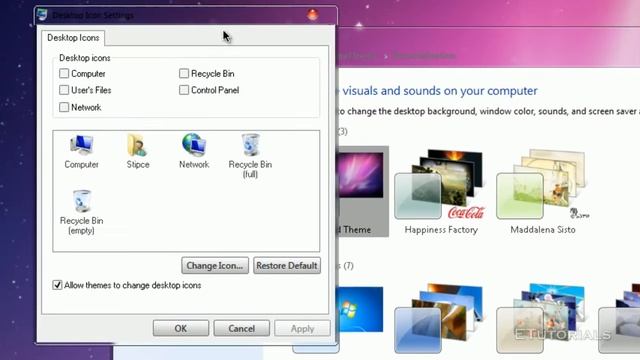Click the Restore Default button
Viewport: 640px width, 360px height.
click(x=287, y=265)
